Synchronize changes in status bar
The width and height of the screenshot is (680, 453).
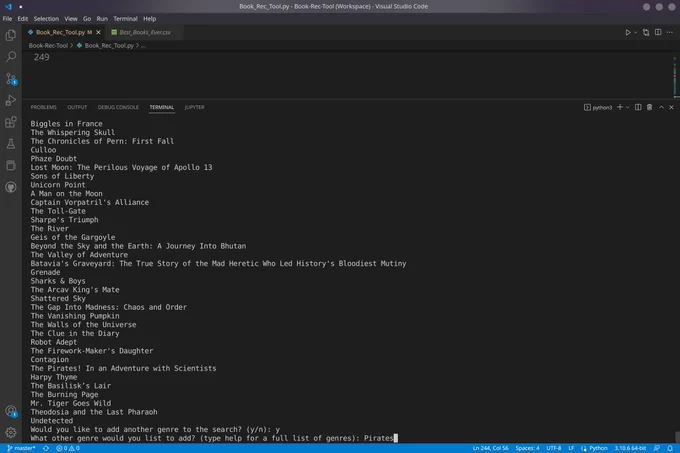46,448
